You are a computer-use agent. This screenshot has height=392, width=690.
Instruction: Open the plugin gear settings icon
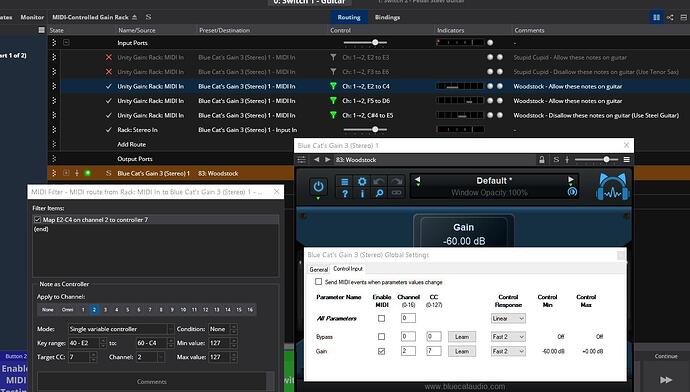click(362, 182)
